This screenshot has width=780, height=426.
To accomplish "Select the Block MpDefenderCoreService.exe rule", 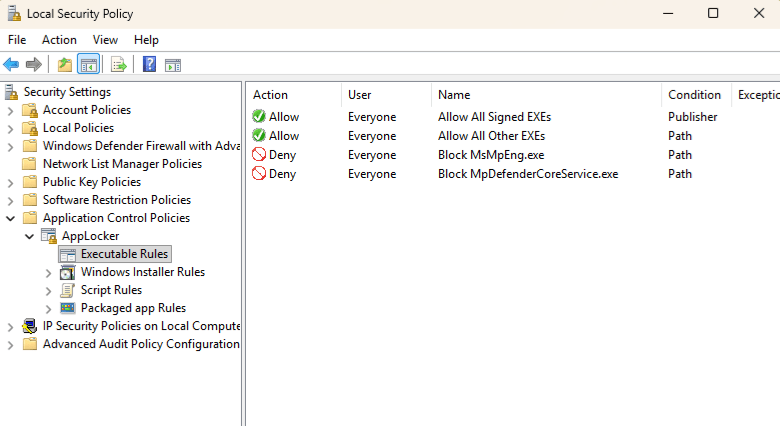I will tap(528, 174).
